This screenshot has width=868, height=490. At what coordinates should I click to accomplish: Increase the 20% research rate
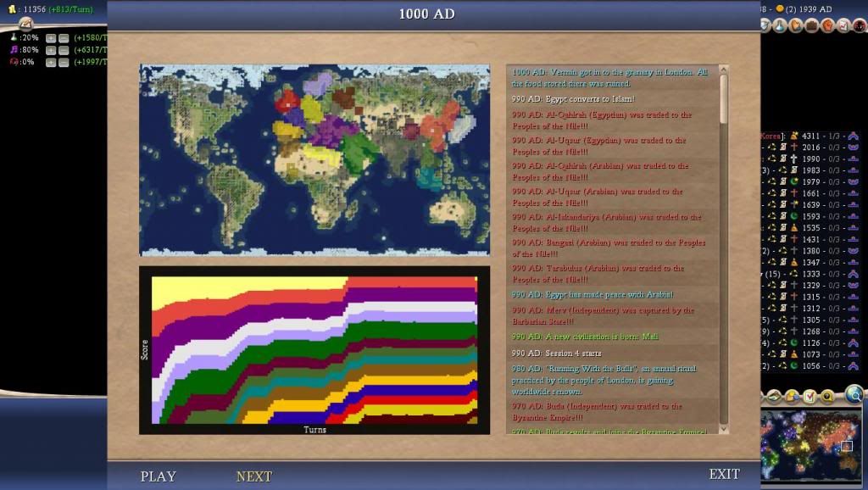click(x=51, y=37)
